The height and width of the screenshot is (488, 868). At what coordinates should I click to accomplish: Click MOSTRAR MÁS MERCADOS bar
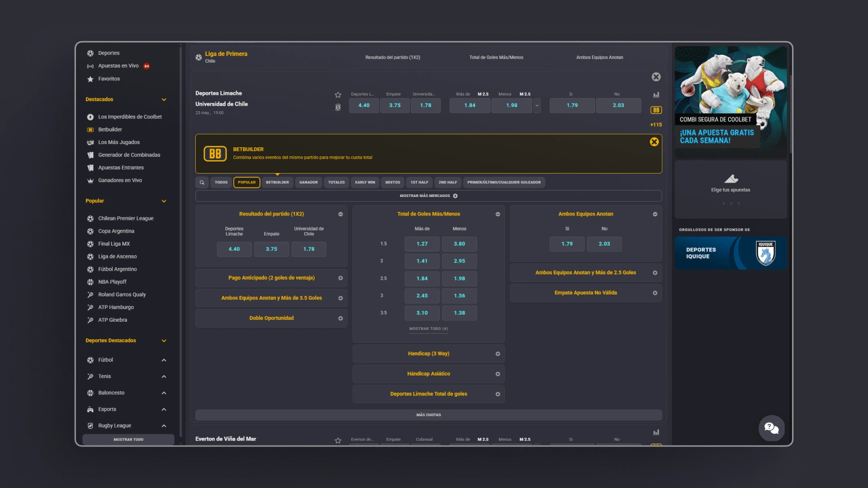(429, 196)
